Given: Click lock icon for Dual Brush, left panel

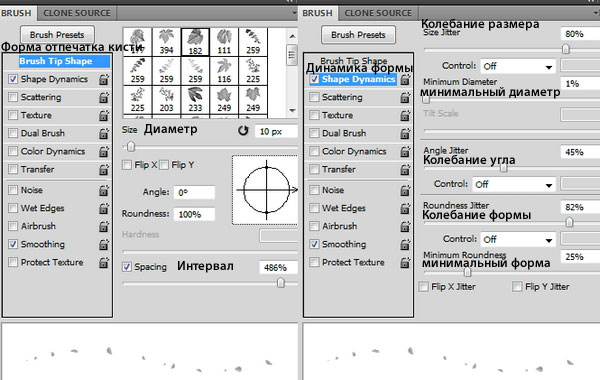Looking at the screenshot, I should pyautogui.click(x=104, y=133).
